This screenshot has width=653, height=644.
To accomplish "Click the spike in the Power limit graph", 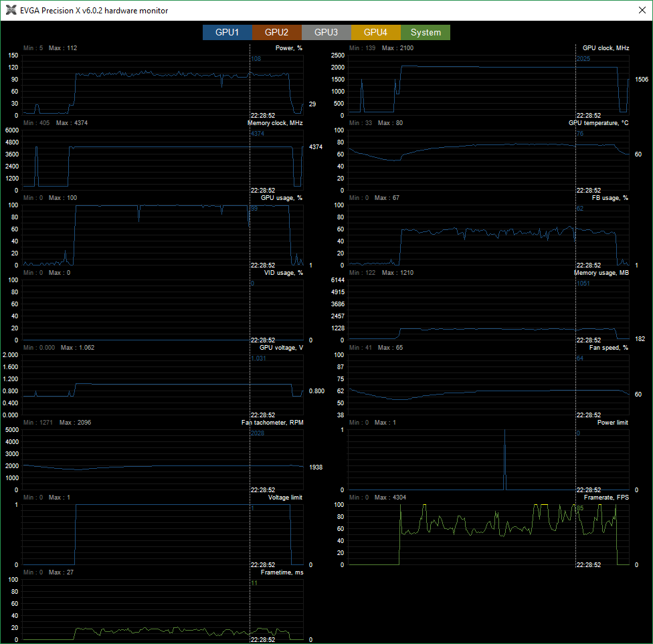I will pos(505,461).
